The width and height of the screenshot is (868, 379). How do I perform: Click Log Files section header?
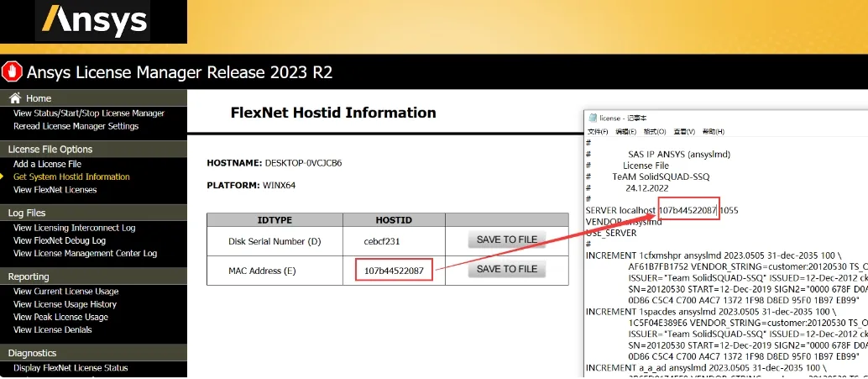pos(27,213)
